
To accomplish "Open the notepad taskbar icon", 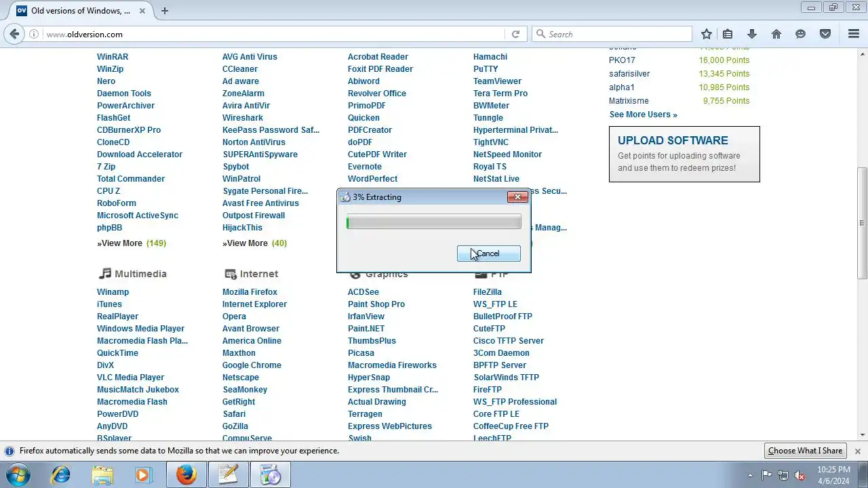I will tap(228, 474).
